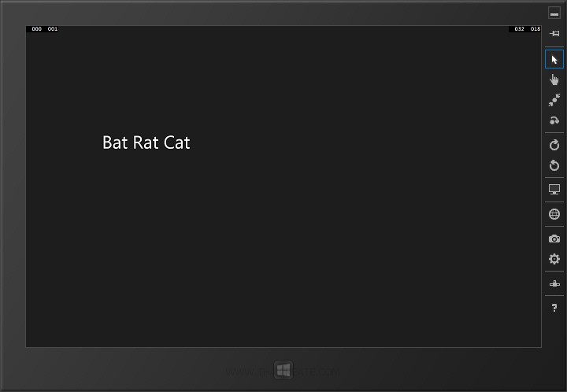Screen dimensions: 567x392
Task: Click the top-left frame counter
Action: click(x=44, y=29)
